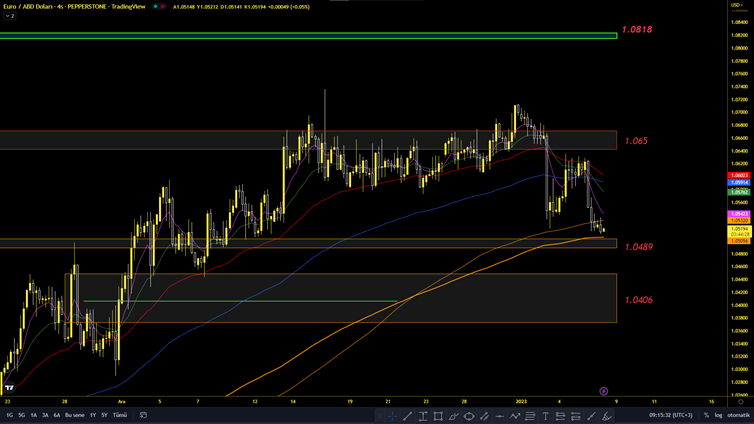Toggle otomatik auto scale

click(x=738, y=415)
